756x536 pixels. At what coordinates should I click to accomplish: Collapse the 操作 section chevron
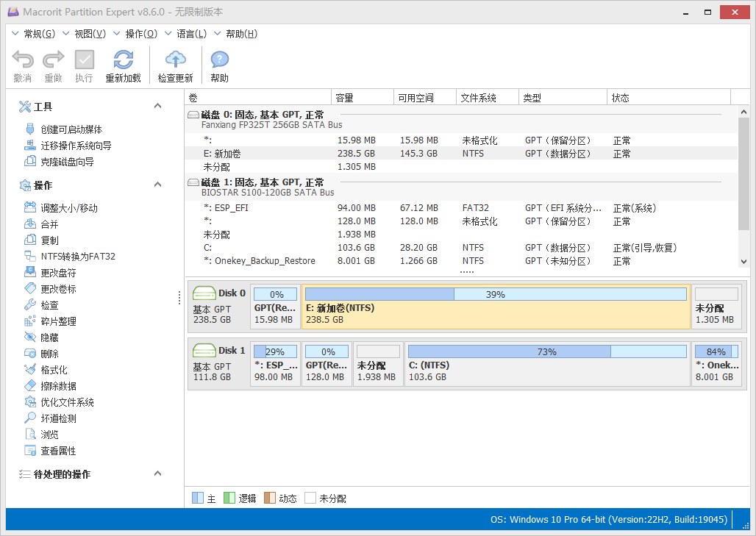coord(157,184)
